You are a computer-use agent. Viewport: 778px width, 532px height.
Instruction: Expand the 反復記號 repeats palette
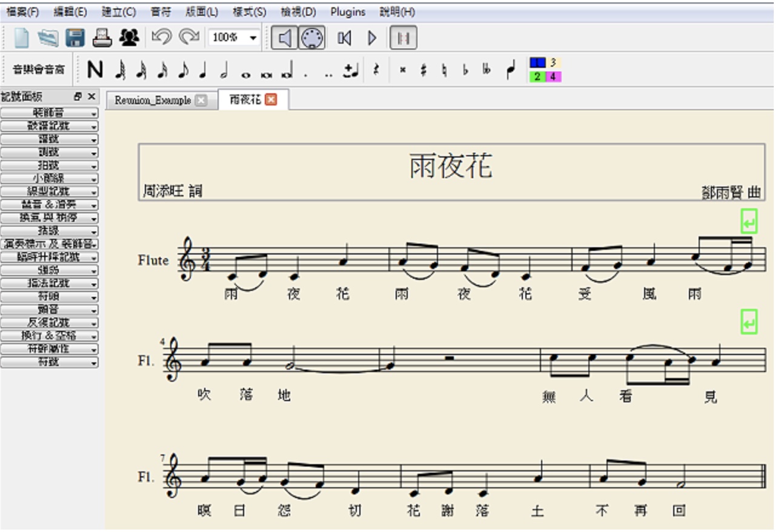click(50, 323)
